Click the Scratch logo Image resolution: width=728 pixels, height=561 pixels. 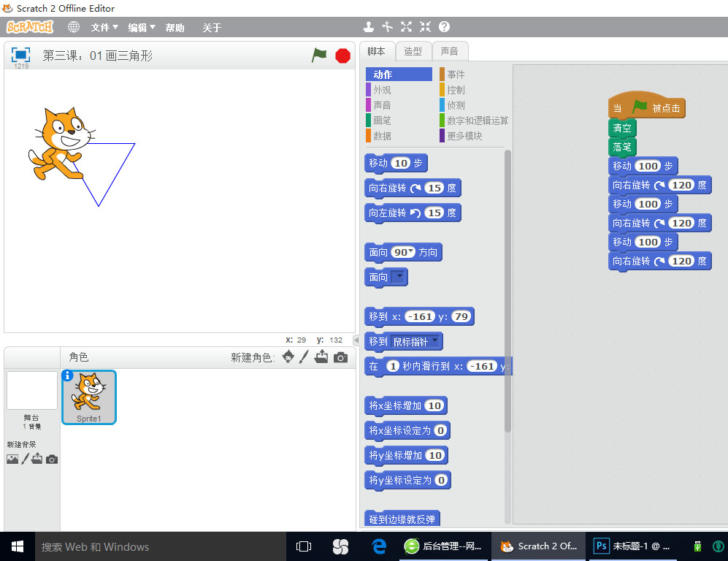coord(30,27)
